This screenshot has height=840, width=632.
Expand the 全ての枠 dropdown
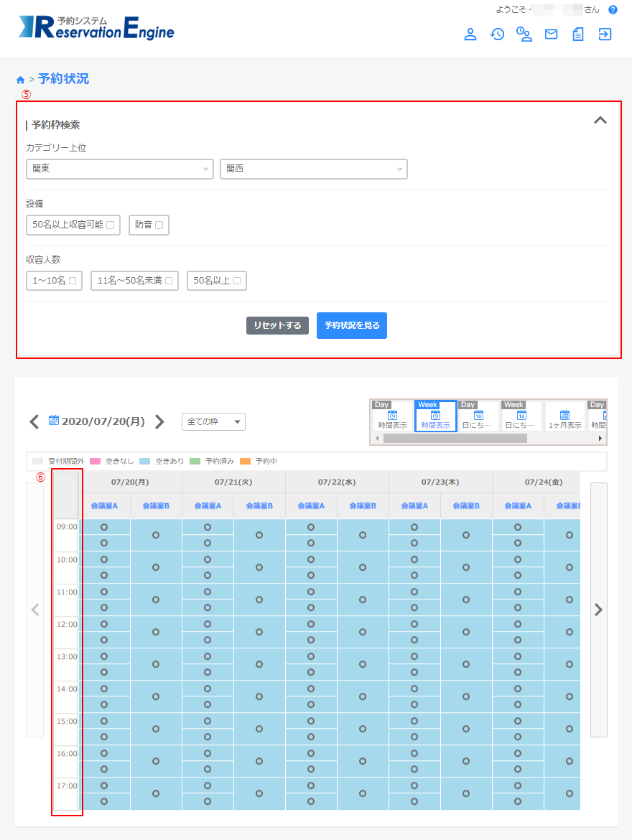pos(213,421)
